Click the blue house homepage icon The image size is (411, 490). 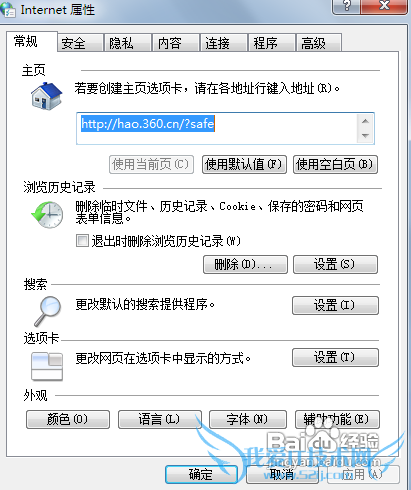[47, 96]
